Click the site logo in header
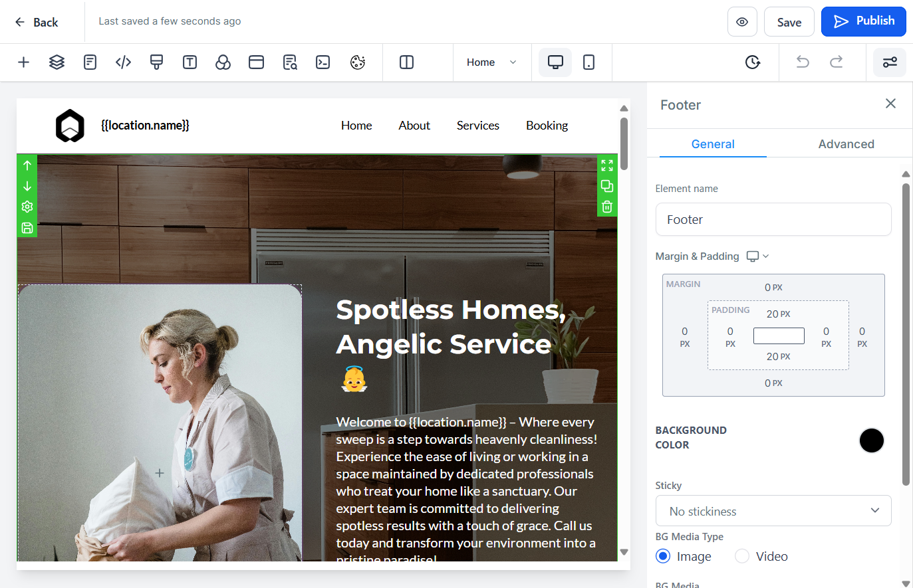This screenshot has height=588, width=913. [70, 126]
